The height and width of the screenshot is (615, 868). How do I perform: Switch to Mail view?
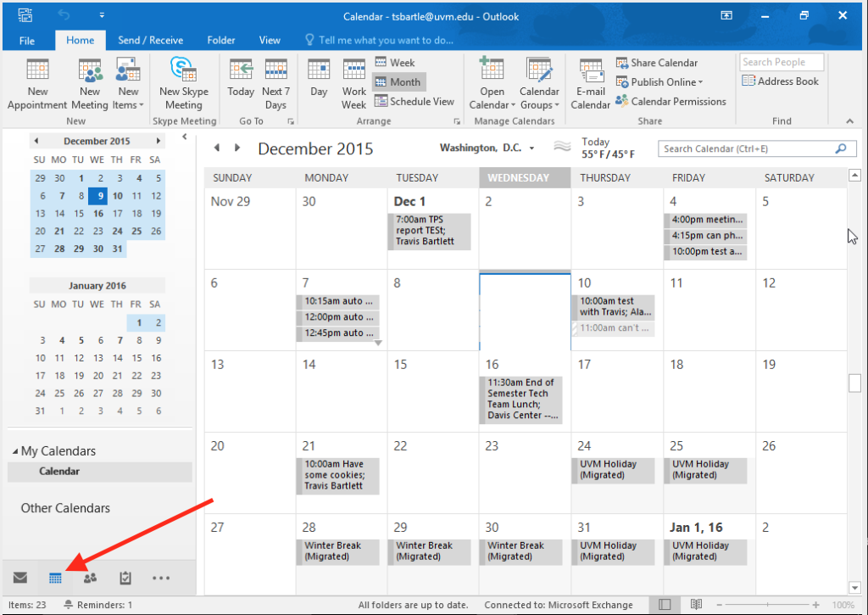pyautogui.click(x=20, y=577)
